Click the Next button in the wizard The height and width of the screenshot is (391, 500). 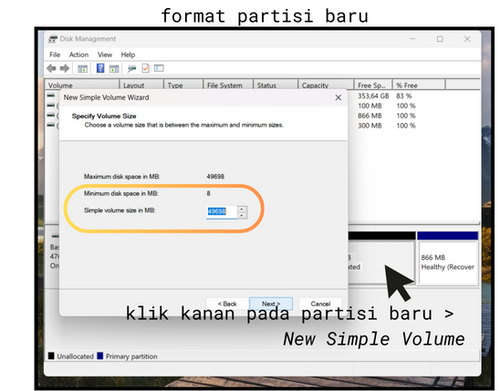pyautogui.click(x=271, y=304)
